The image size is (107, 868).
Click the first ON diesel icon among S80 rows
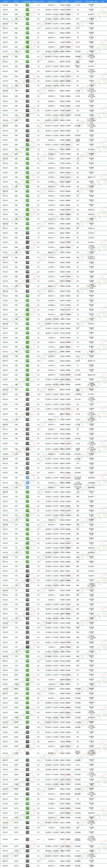[27, 233]
